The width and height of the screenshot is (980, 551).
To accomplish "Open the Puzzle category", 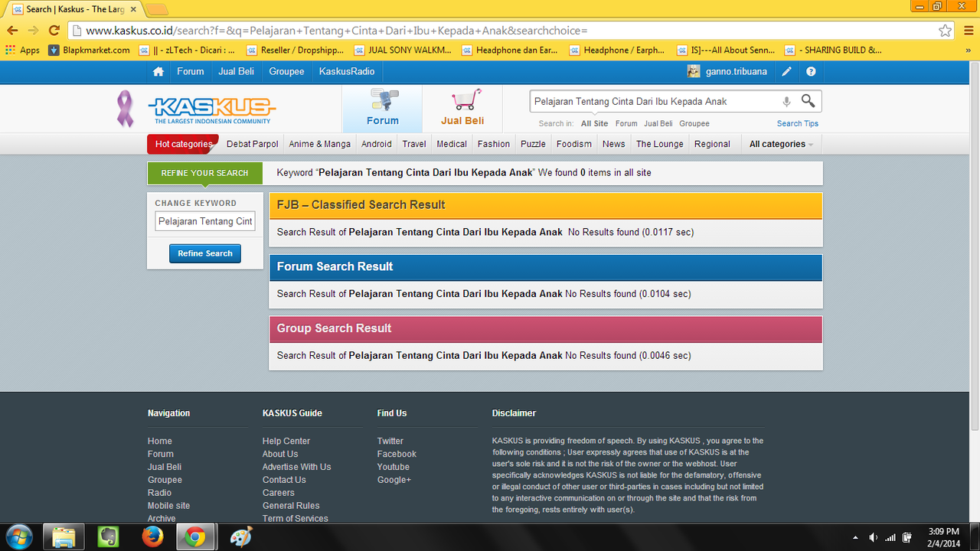I will [x=533, y=144].
